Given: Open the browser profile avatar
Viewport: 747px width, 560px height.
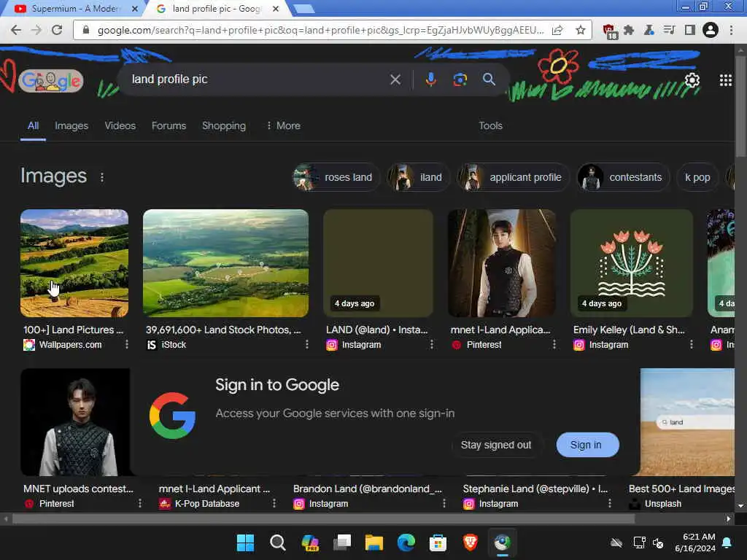Looking at the screenshot, I should 711,30.
